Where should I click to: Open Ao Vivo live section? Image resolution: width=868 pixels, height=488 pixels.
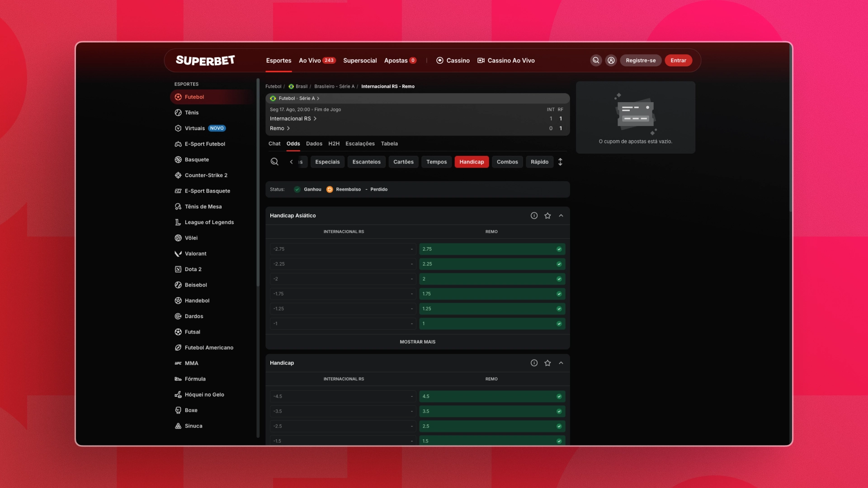pyautogui.click(x=317, y=61)
